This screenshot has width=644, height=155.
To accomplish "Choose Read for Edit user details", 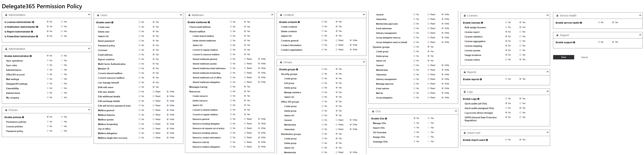I will pos(154,92).
